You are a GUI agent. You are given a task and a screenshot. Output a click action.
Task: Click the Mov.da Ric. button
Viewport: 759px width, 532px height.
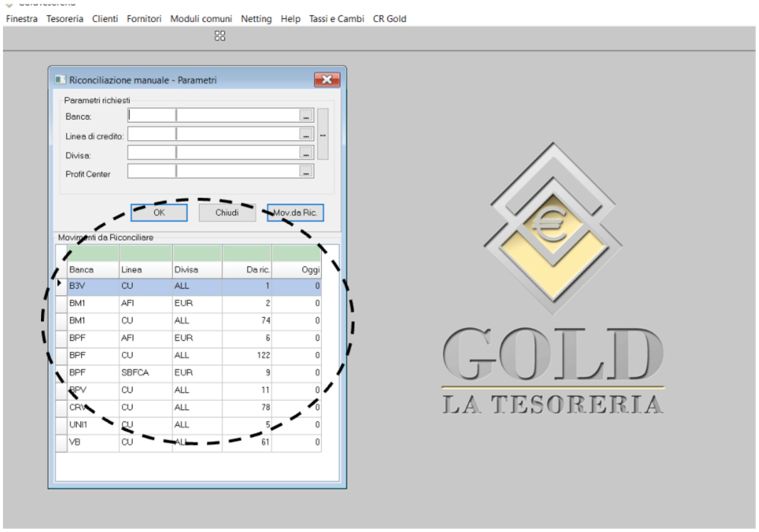click(295, 212)
